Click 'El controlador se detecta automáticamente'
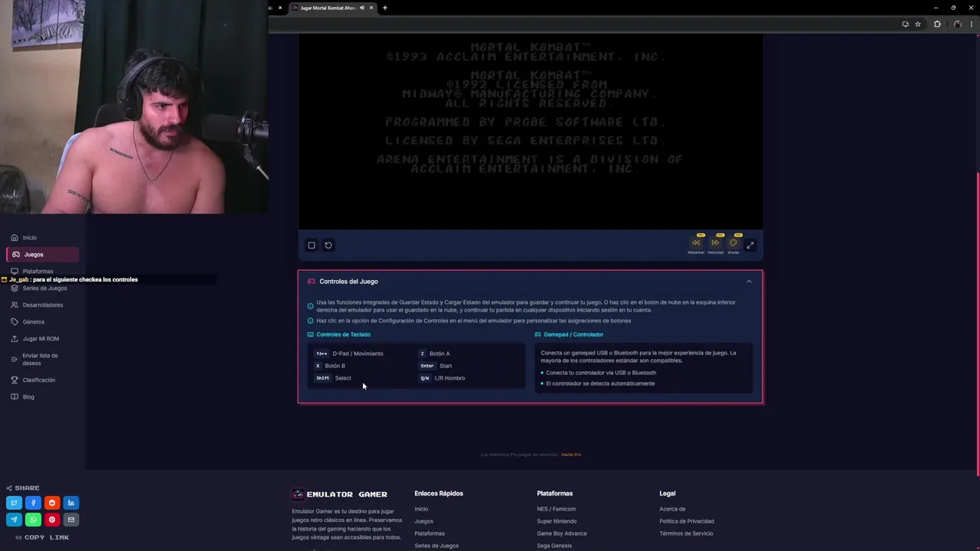Image resolution: width=980 pixels, height=551 pixels. click(x=599, y=383)
